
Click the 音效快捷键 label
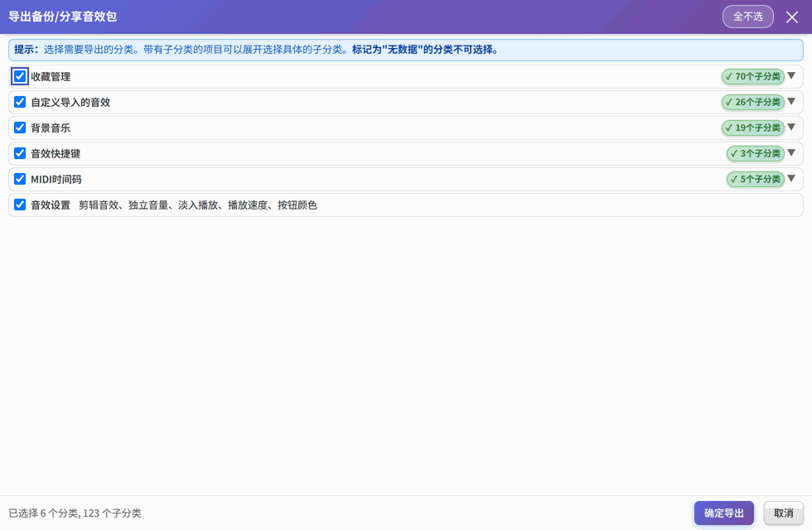56,154
